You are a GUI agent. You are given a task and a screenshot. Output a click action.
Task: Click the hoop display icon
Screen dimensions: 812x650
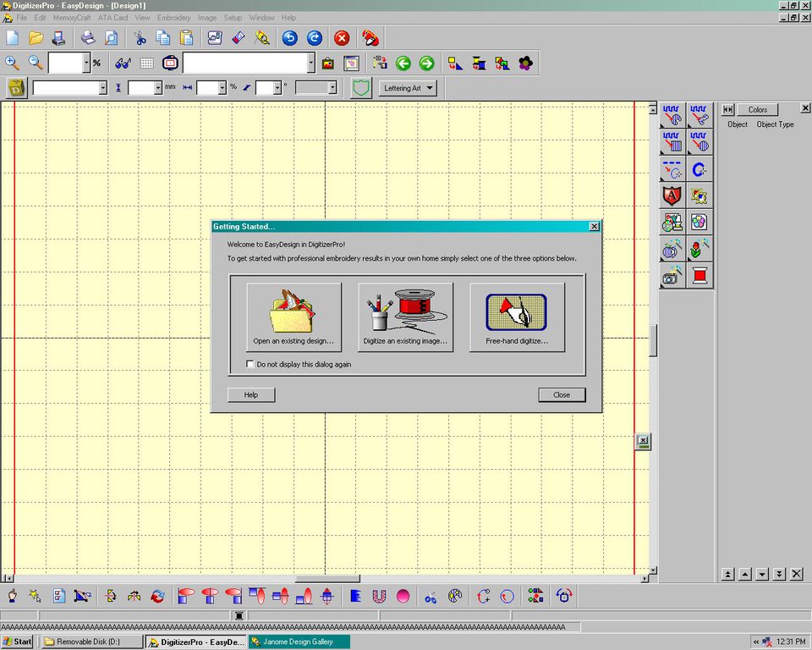170,63
